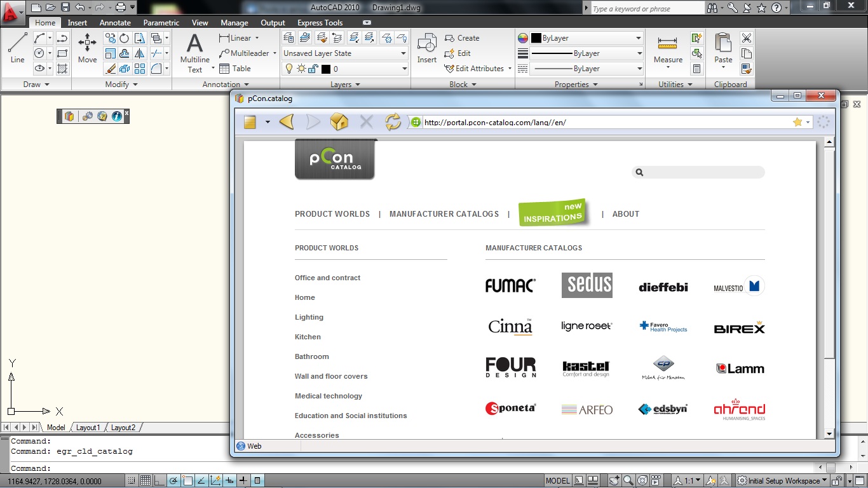Screen dimensions: 868x488
Task: Refresh the pCon.catalog page
Action: (393, 122)
